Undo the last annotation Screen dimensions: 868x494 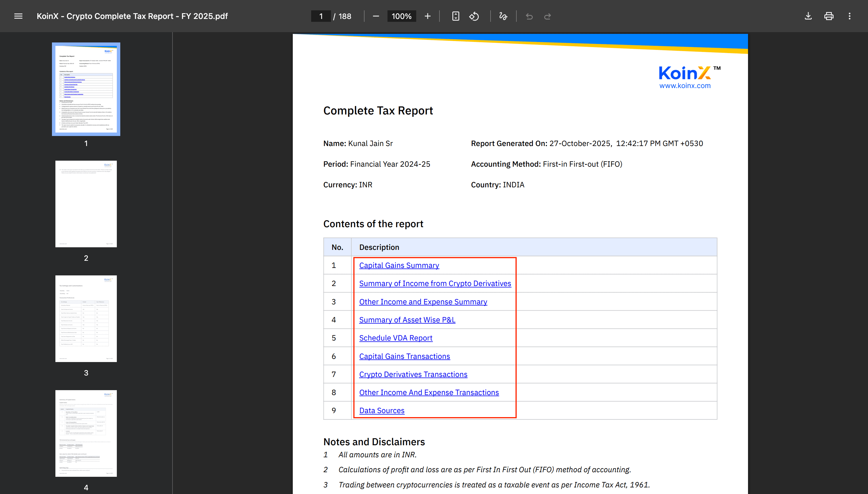coord(529,16)
